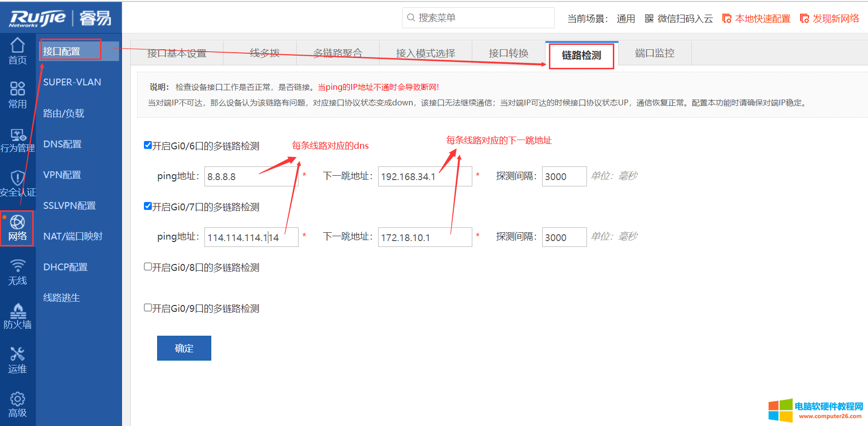Click the 确定 confirm button

184,348
